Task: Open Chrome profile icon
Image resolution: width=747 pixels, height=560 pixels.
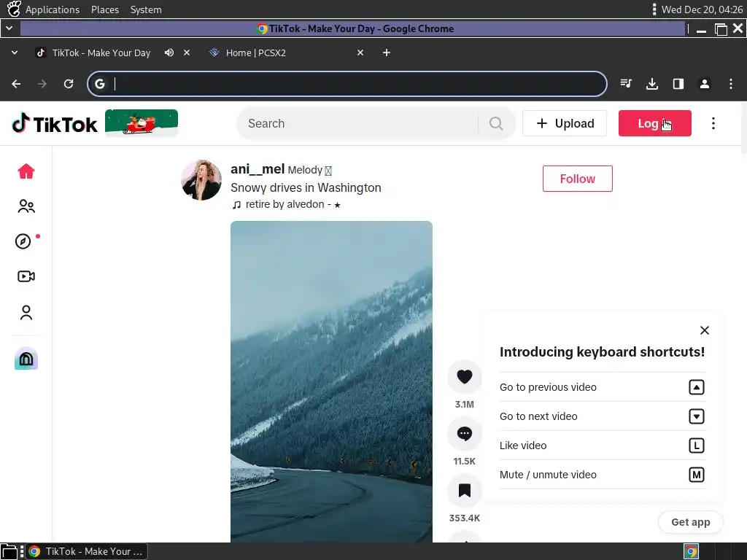Action: (705, 84)
